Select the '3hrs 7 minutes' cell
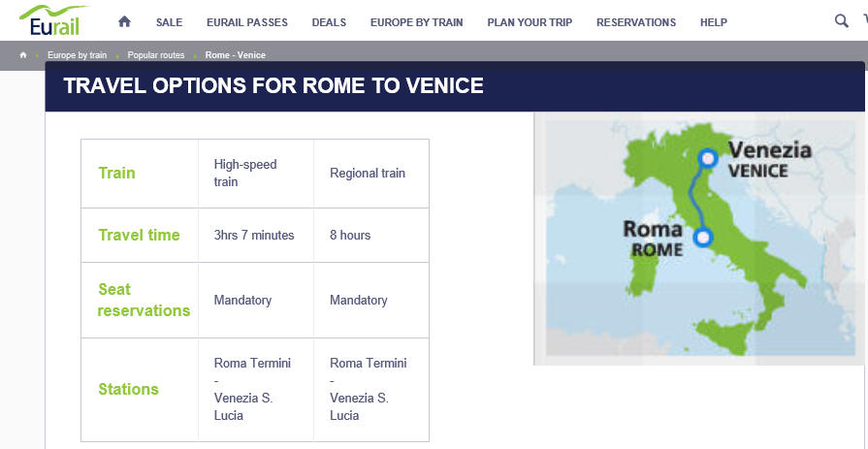868x449 pixels. (x=254, y=235)
